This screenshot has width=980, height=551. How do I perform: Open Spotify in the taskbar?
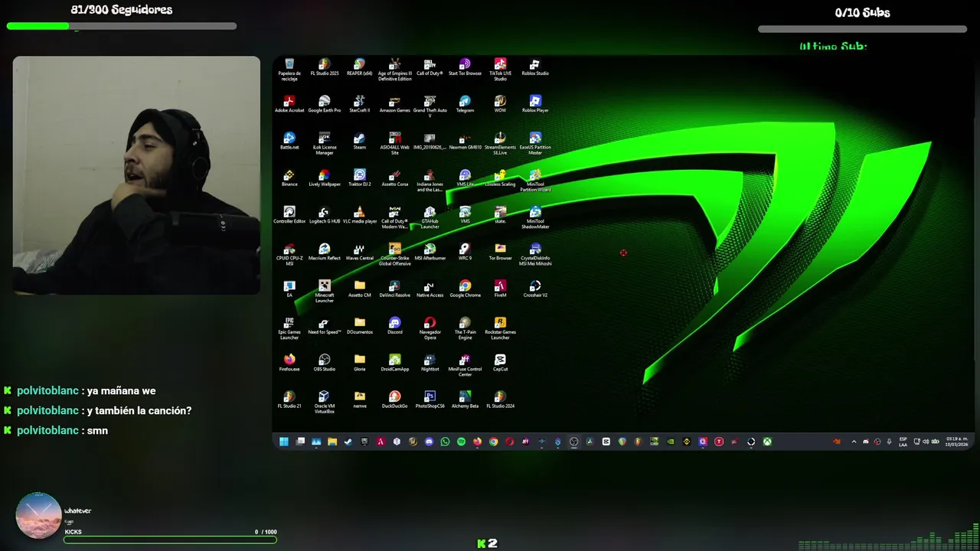point(461,442)
